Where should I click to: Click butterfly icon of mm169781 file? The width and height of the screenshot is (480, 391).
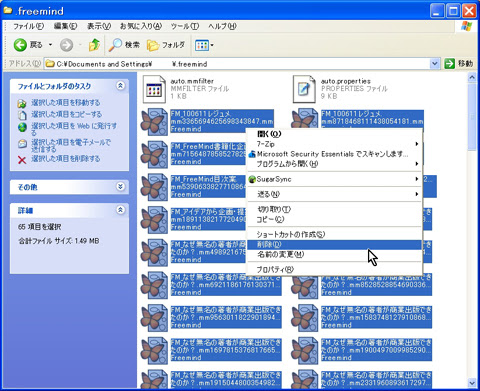click(154, 350)
